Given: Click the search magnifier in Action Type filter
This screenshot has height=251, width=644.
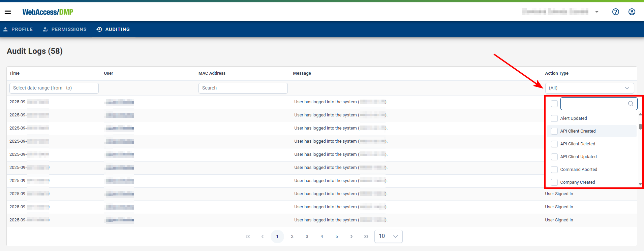Looking at the screenshot, I should (x=631, y=104).
